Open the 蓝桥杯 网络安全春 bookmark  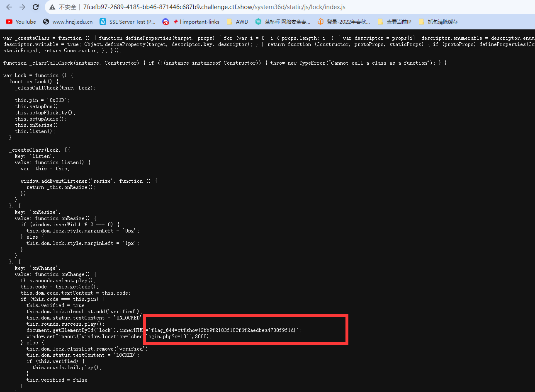point(283,22)
